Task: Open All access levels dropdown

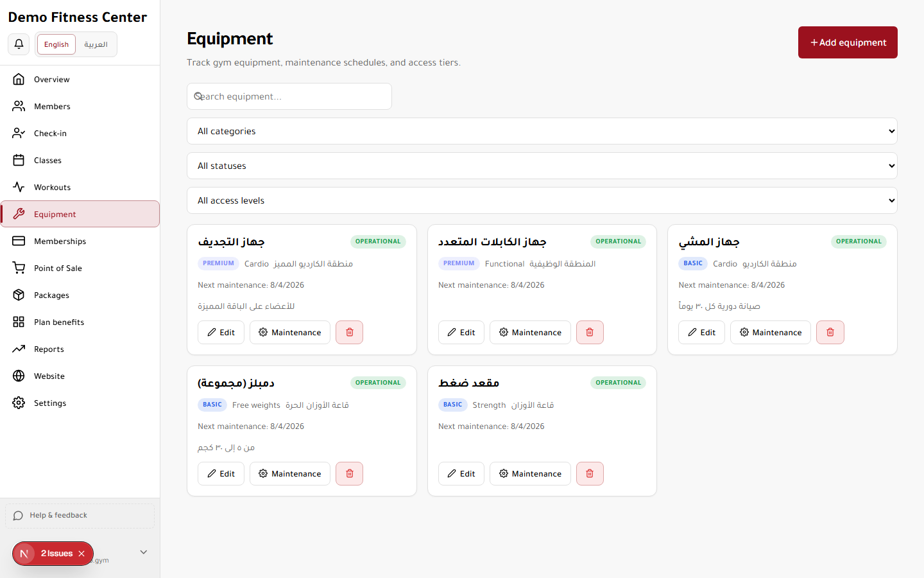Action: click(542, 200)
